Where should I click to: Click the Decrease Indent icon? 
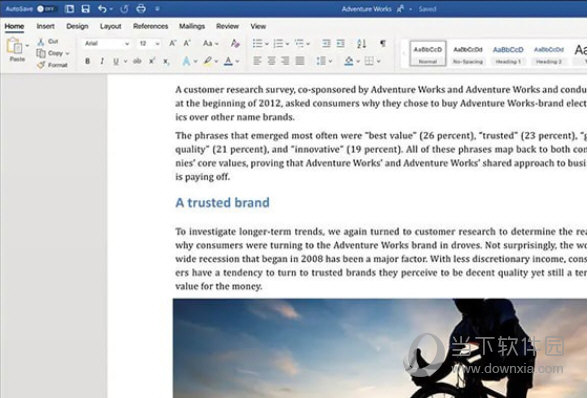click(x=326, y=44)
